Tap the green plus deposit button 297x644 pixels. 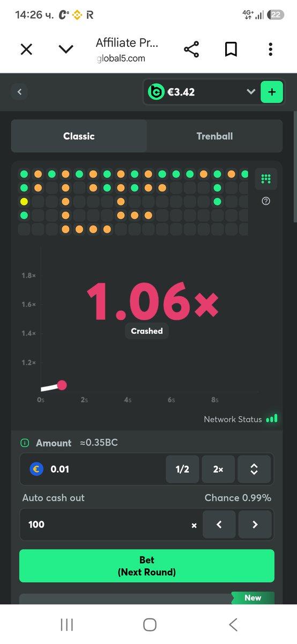point(271,92)
